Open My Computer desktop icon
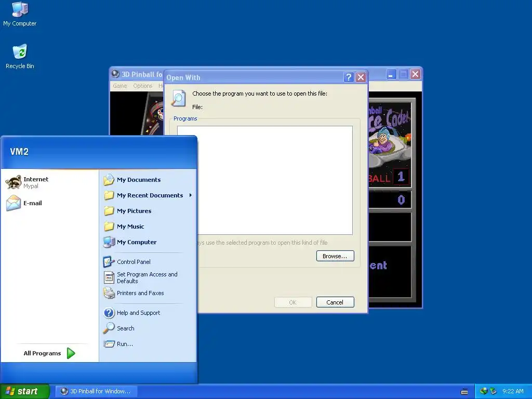This screenshot has width=532, height=399. point(20,14)
